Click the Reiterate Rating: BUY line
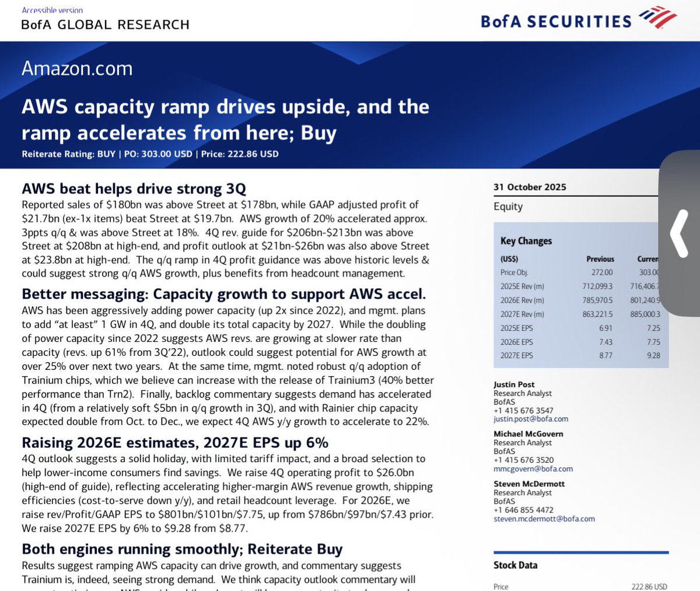 pyautogui.click(x=150, y=154)
